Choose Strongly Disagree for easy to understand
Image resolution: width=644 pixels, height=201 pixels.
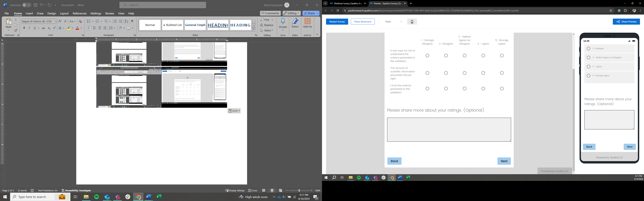(x=427, y=56)
